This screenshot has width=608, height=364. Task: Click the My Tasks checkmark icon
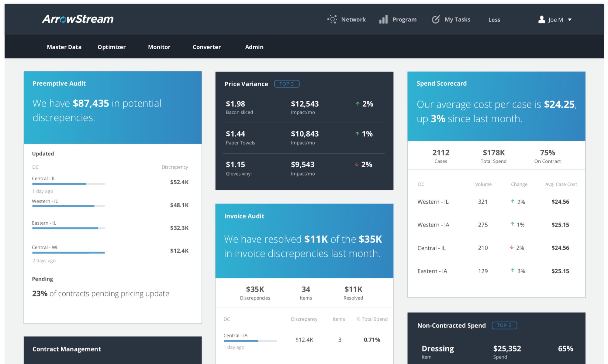pos(436,19)
